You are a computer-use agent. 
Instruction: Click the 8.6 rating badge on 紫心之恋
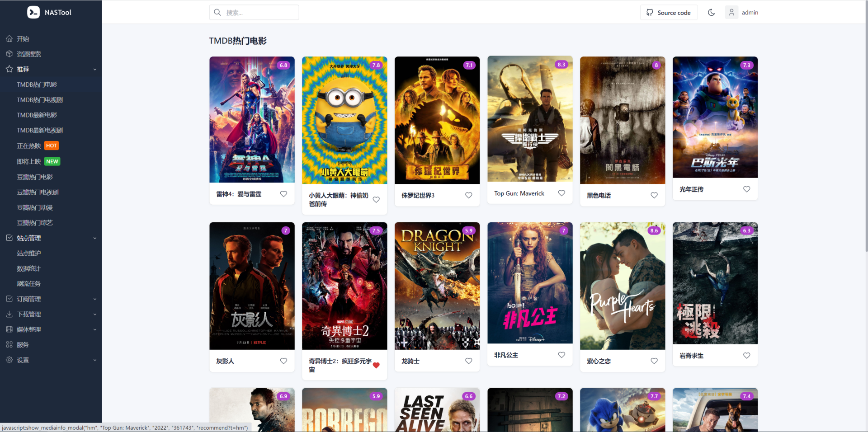(x=654, y=230)
